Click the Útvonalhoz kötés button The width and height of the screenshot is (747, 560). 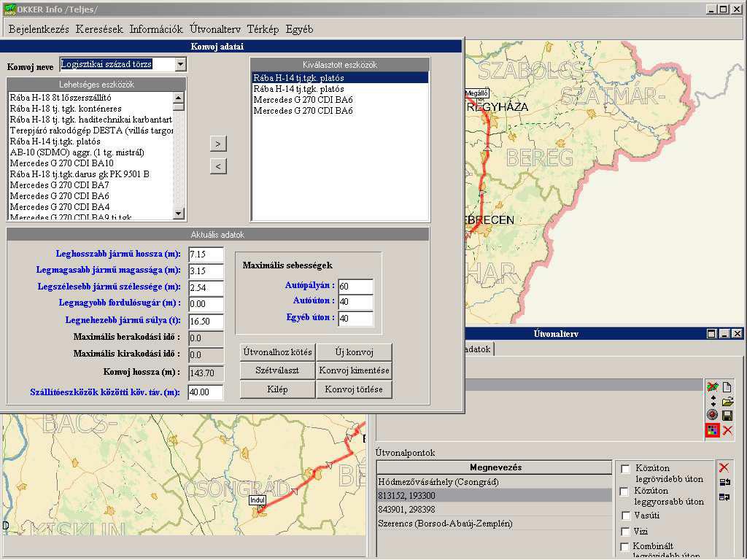[277, 352]
